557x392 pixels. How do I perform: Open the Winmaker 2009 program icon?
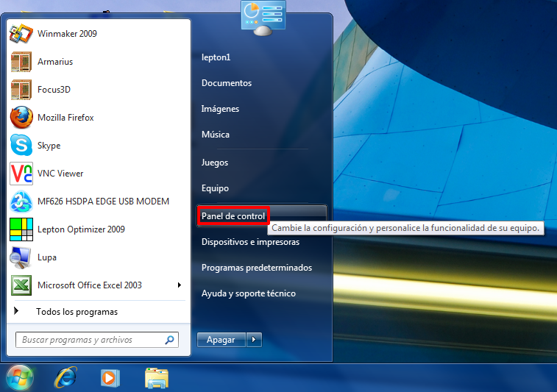[x=21, y=34]
